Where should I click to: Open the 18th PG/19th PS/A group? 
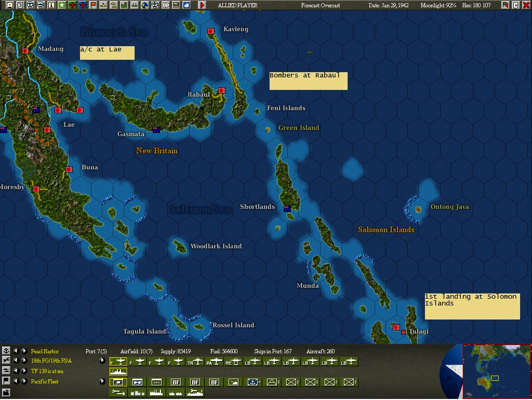coord(51,361)
